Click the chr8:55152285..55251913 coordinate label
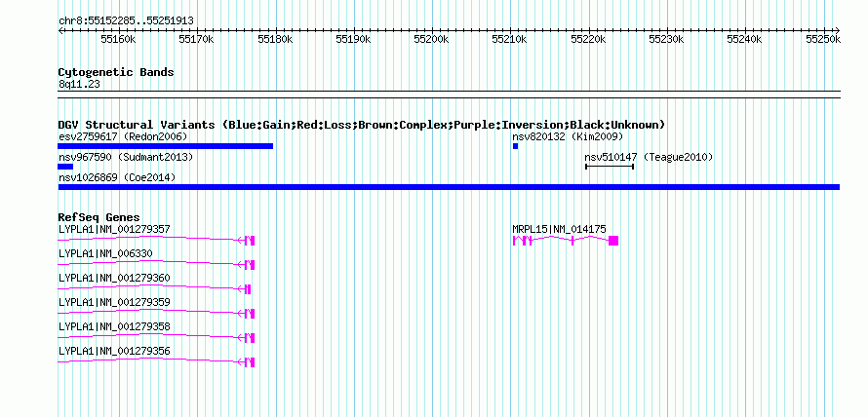 pyautogui.click(x=126, y=20)
